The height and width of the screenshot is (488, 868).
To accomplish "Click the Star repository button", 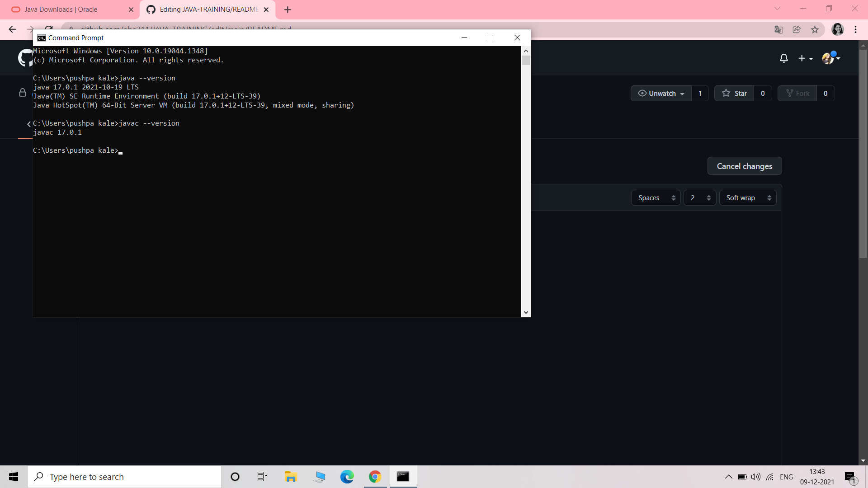I will point(734,94).
